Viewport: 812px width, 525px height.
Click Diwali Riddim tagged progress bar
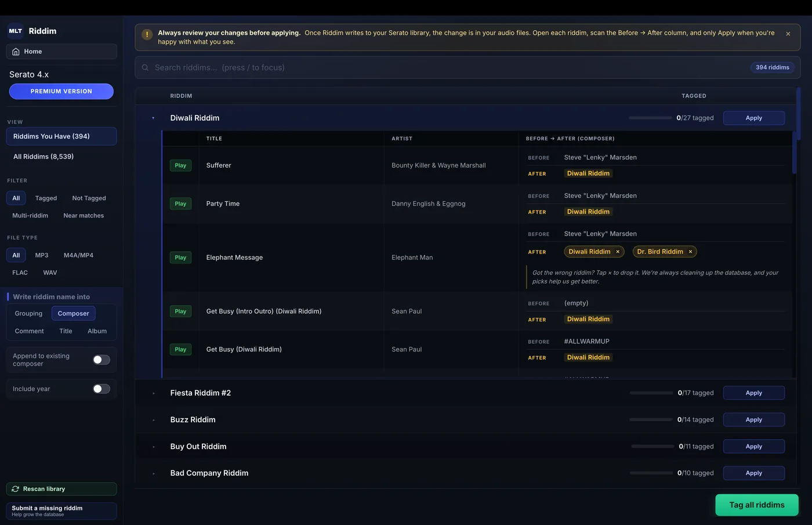tap(650, 118)
